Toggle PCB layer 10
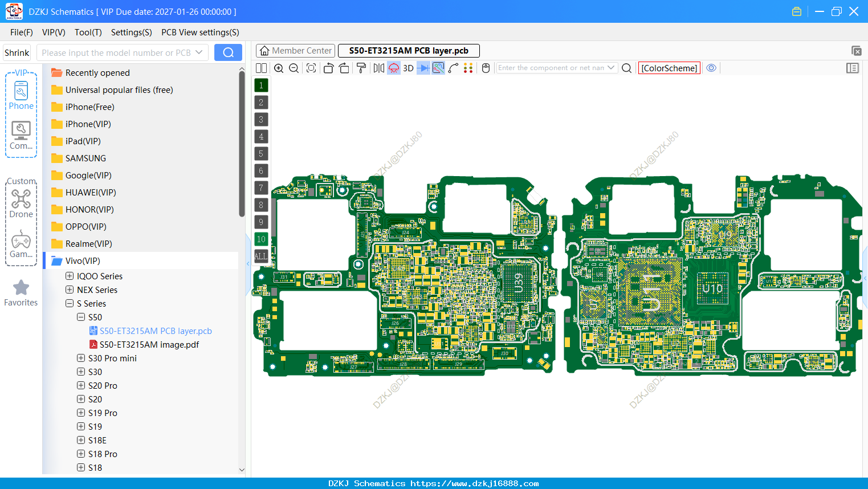Image resolution: width=868 pixels, height=489 pixels. pos(261,239)
